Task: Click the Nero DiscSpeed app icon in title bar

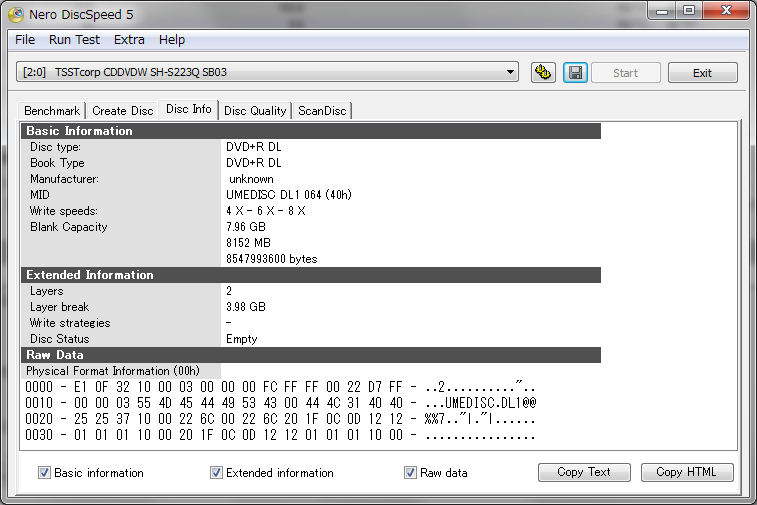Action: [16, 14]
